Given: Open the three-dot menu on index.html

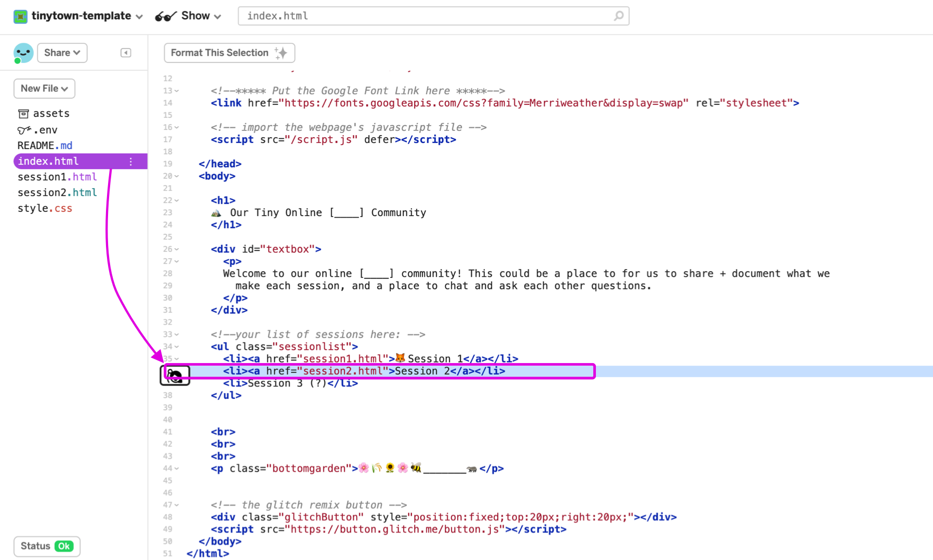Looking at the screenshot, I should 130,162.
